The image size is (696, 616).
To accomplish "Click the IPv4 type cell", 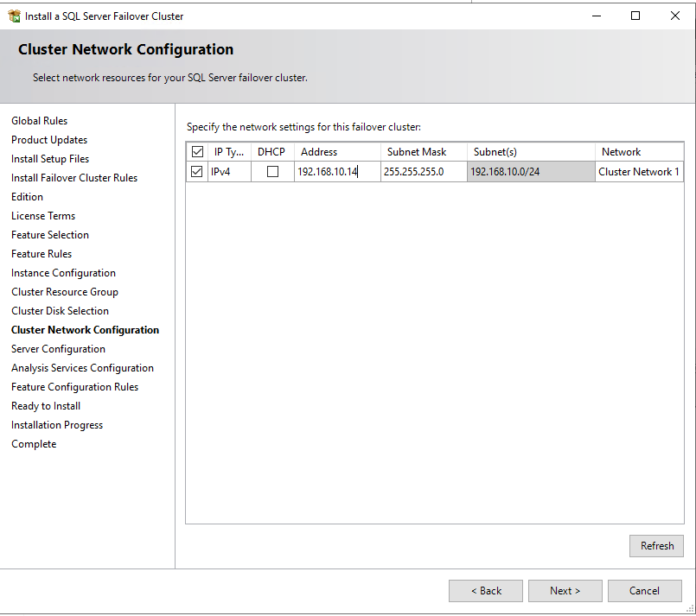I will [x=229, y=172].
